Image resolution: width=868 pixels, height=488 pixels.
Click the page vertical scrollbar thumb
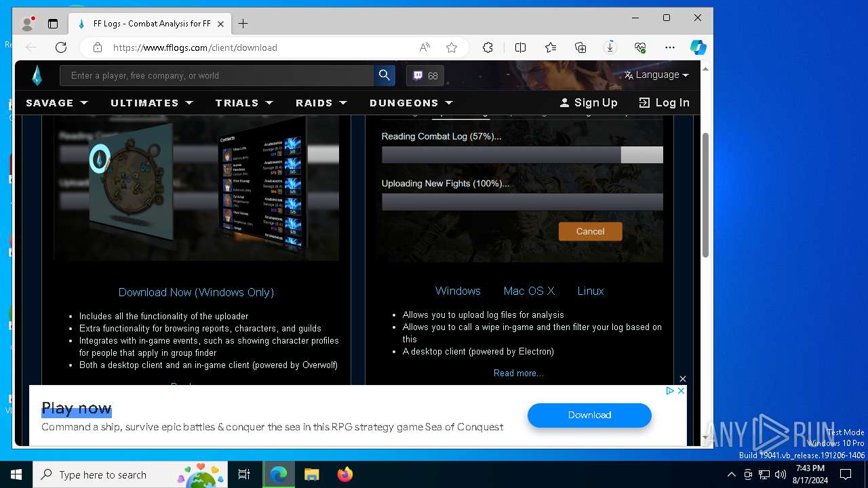(705, 195)
